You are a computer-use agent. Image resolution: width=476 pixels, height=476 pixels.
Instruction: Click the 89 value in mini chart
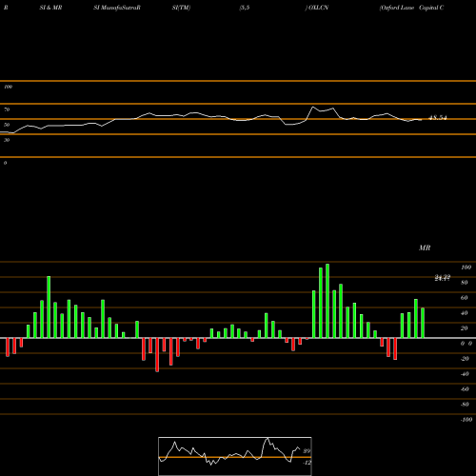tap(307, 451)
